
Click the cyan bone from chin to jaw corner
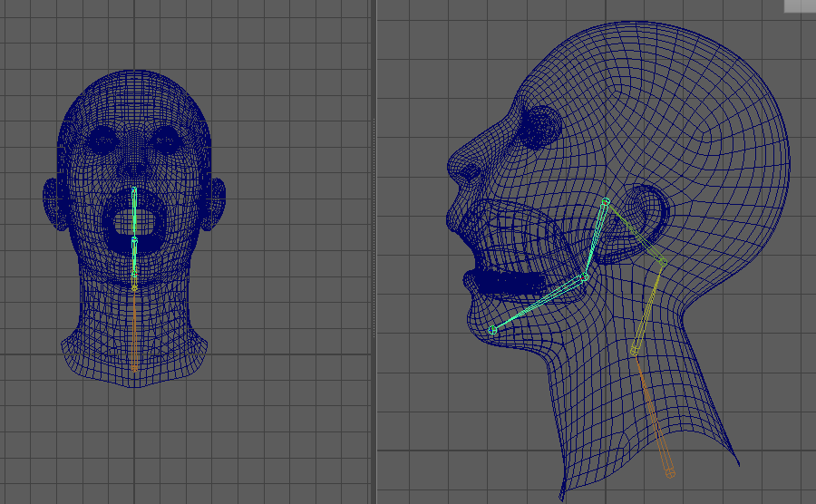click(539, 304)
